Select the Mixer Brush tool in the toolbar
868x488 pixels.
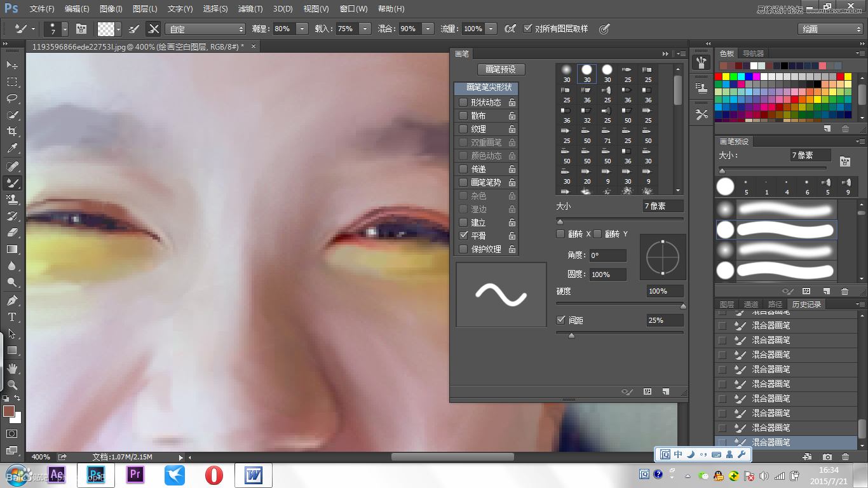tap(11, 183)
